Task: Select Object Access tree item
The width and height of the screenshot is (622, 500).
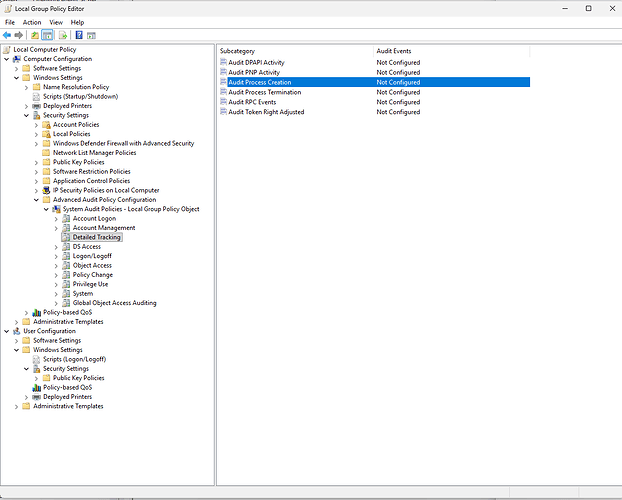Action: tap(92, 265)
